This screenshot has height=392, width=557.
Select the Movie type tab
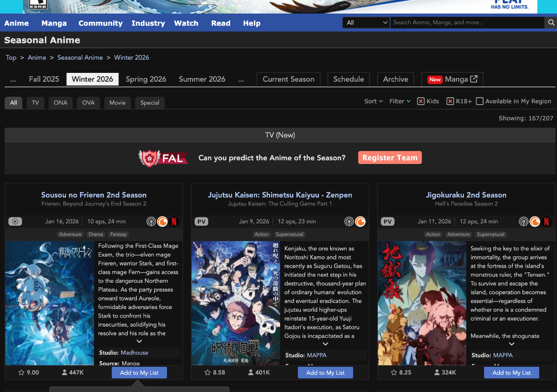pos(117,102)
